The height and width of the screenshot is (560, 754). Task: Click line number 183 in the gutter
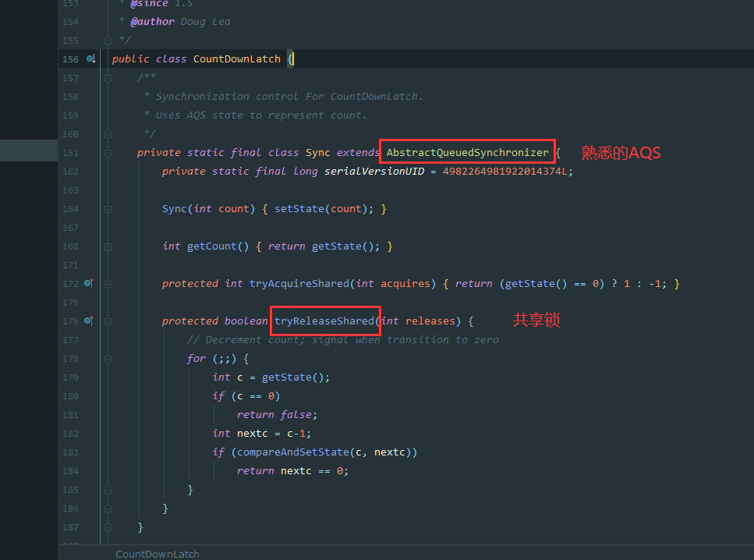tap(70, 452)
